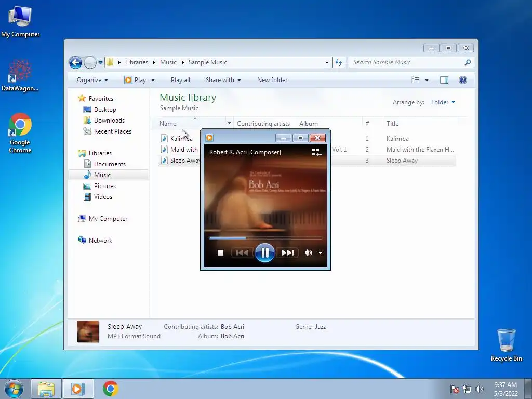532x399 pixels.
Task: Open the Music library item
Action: click(102, 175)
